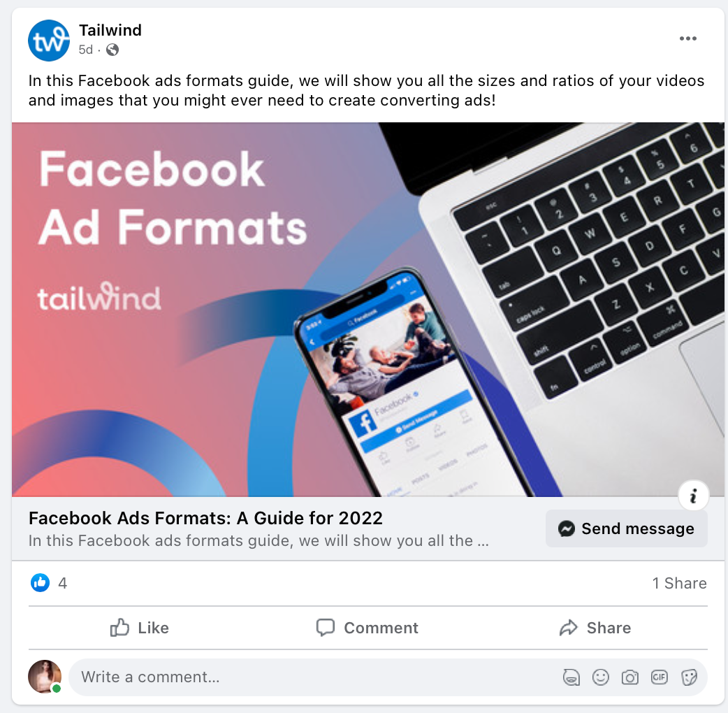Share the post via Share button
The height and width of the screenshot is (713, 728).
(595, 628)
